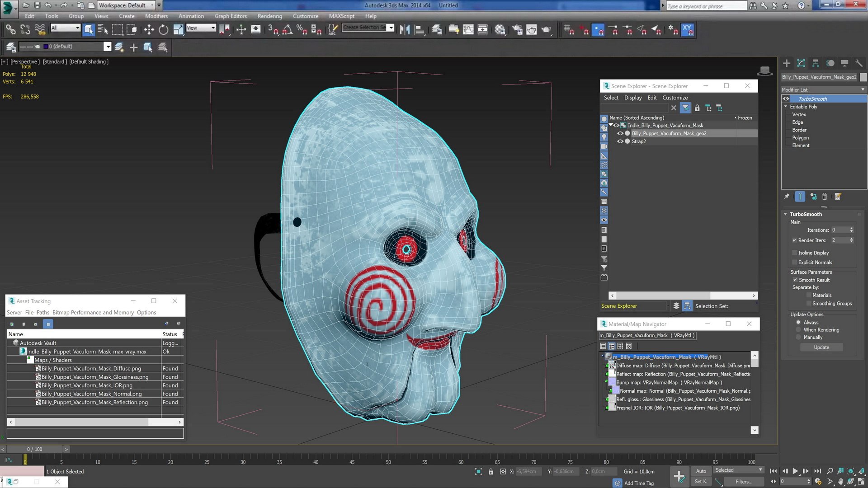The width and height of the screenshot is (868, 488).
Task: Click the Remove modifier trash icon
Action: coord(825,197)
